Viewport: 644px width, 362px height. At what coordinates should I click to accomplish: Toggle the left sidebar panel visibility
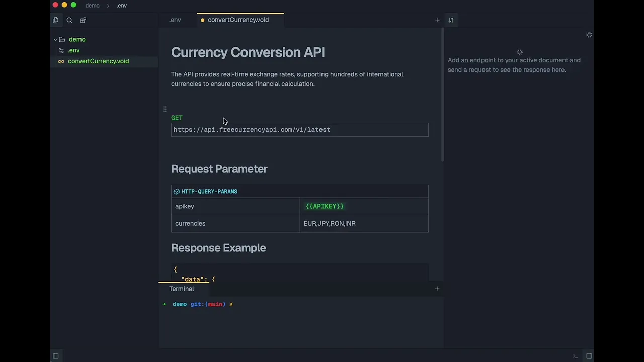coord(56,356)
